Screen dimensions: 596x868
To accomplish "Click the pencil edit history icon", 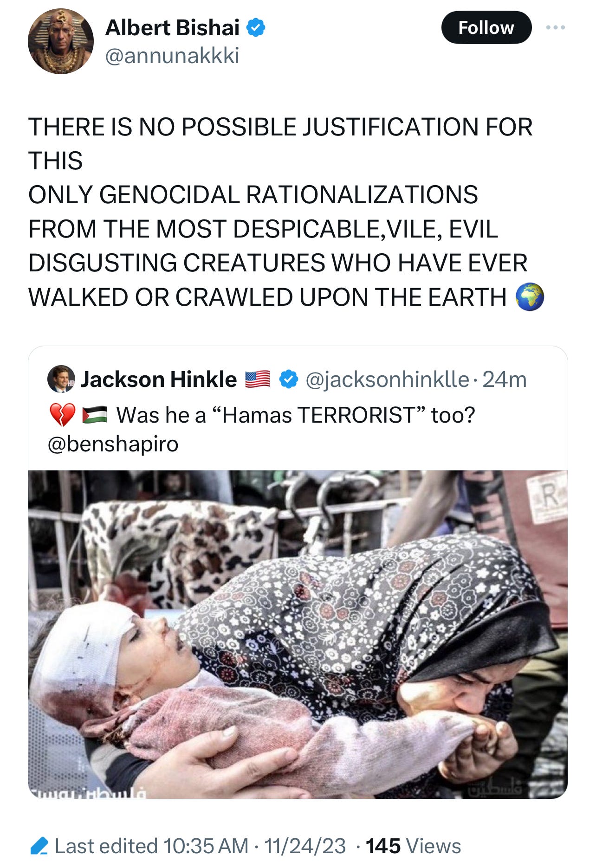I will tap(39, 846).
